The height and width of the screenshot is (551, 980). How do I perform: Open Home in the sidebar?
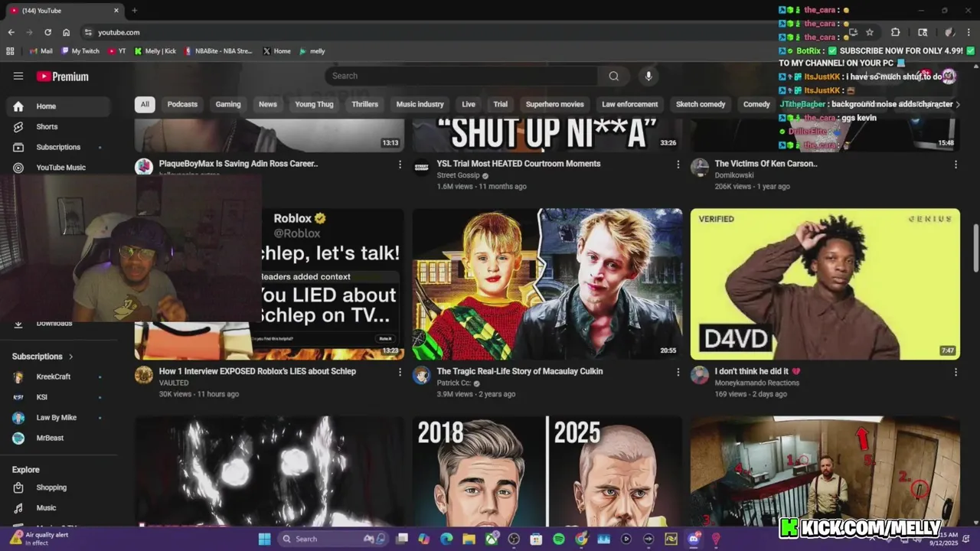point(60,106)
